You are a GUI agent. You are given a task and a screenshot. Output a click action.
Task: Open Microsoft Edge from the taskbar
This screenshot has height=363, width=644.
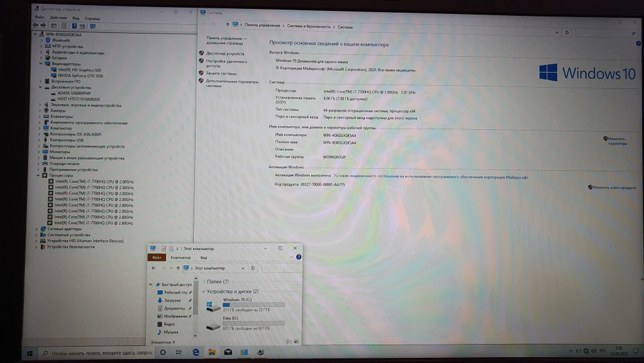coord(196,352)
